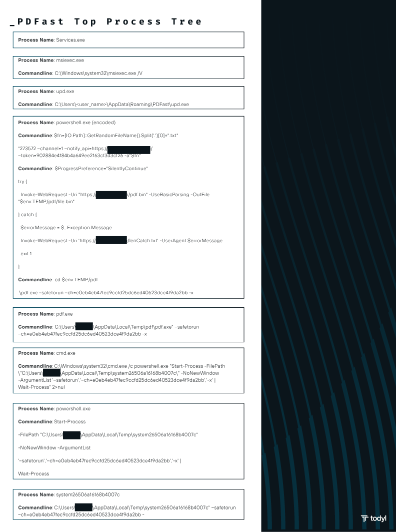This screenshot has width=396, height=532.
Task: Click the 'Wait-Process" 2>nul' line
Action: click(x=41, y=387)
